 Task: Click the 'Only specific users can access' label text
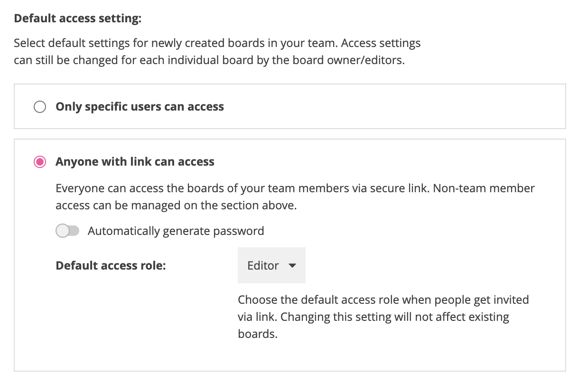tap(140, 107)
